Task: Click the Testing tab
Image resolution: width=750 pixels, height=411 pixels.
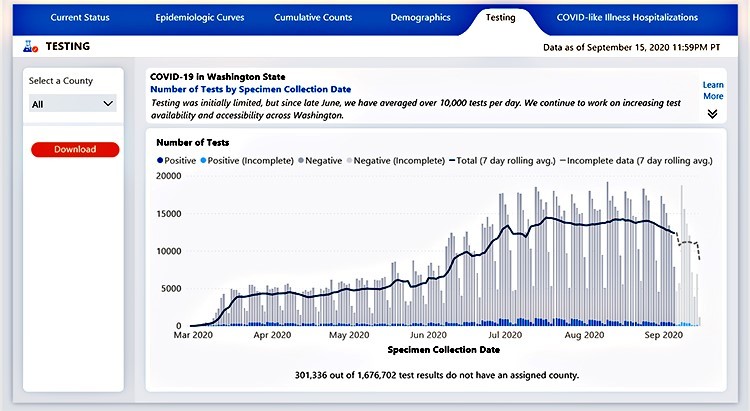Action: 500,17
